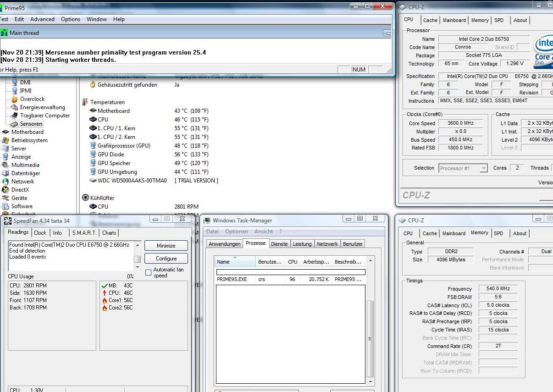Open the Software category
The image size is (553, 392).
pyautogui.click(x=22, y=206)
